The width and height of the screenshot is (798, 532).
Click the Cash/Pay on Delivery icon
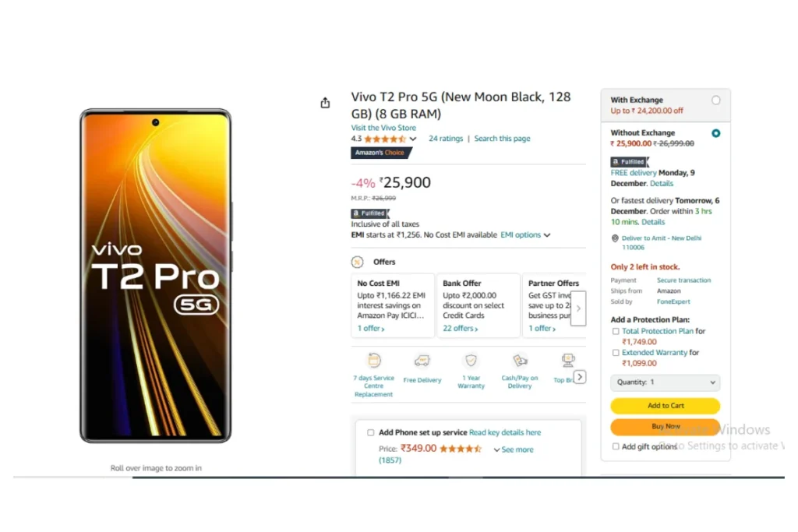[520, 361]
